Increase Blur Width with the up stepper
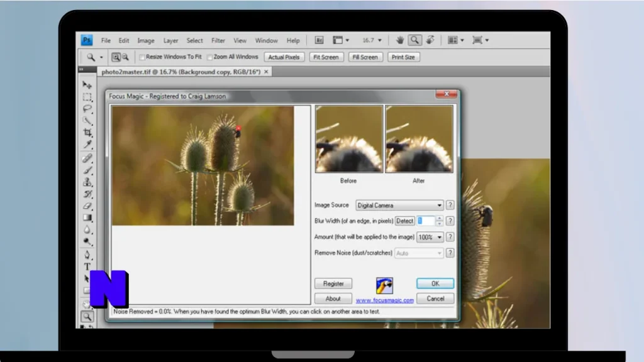The height and width of the screenshot is (362, 644). [x=440, y=218]
